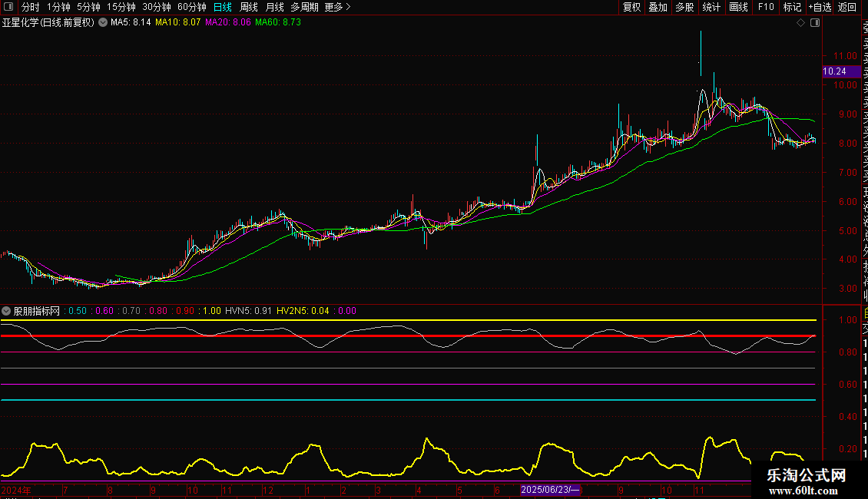Select the 月线 monthly period
868x499 pixels.
tap(274, 7)
